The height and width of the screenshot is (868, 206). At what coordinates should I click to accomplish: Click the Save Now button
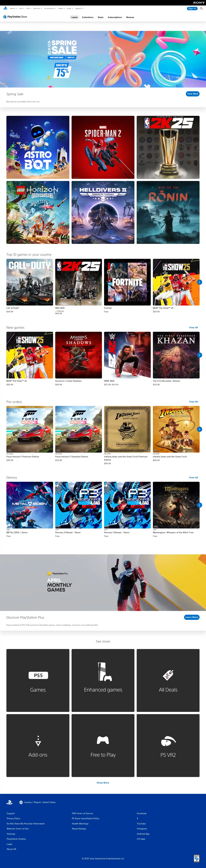pos(193,94)
